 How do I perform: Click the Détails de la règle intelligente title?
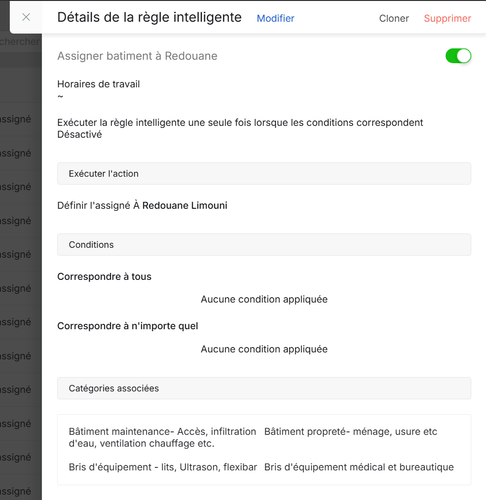tap(149, 18)
